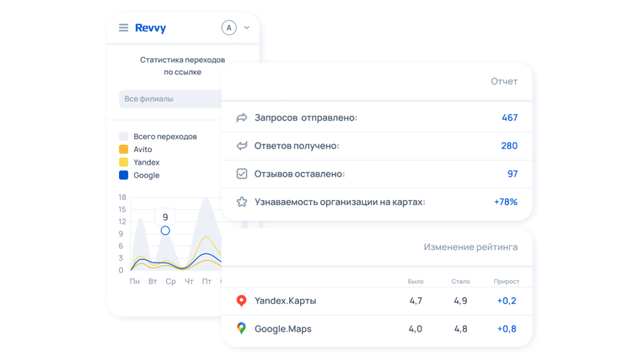Click the Yandex growth +0,2
644x363 pixels.
coord(507,301)
